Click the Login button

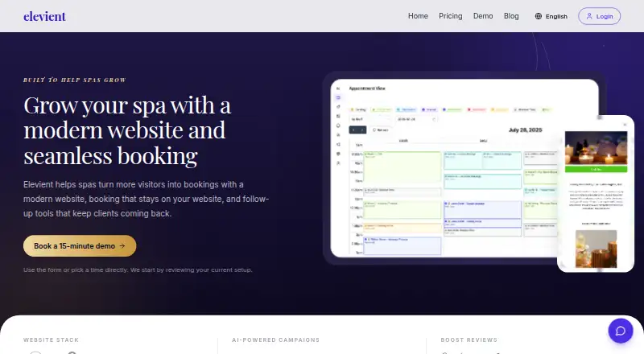pyautogui.click(x=599, y=16)
